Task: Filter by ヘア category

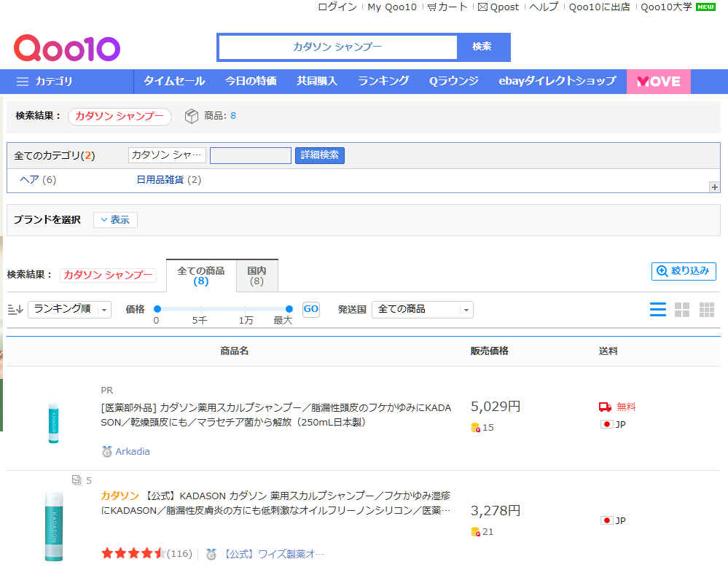Action: (29, 180)
